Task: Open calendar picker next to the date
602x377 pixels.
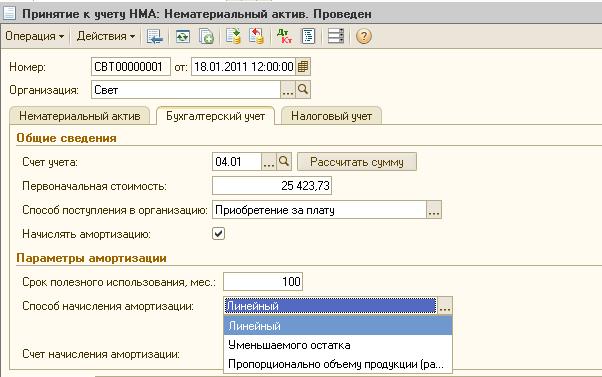Action: click(x=303, y=66)
